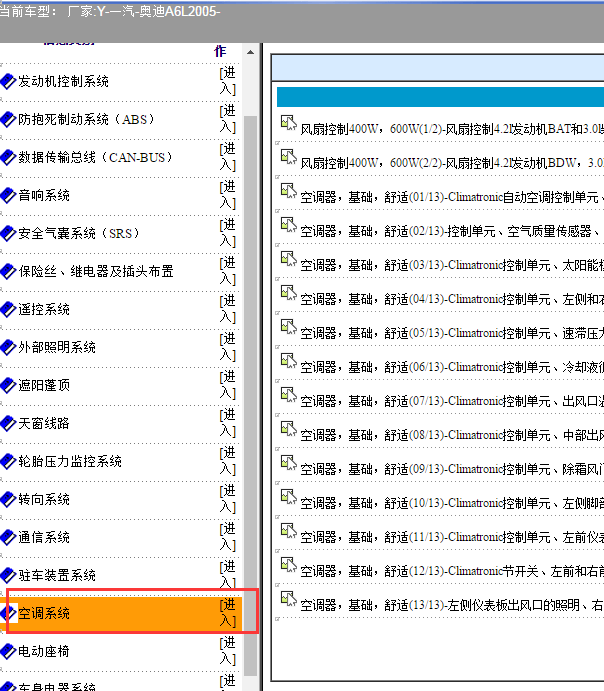604x691 pixels.
Task: Click the book icon beside 轮胎压力监控系统
Action: point(8,461)
